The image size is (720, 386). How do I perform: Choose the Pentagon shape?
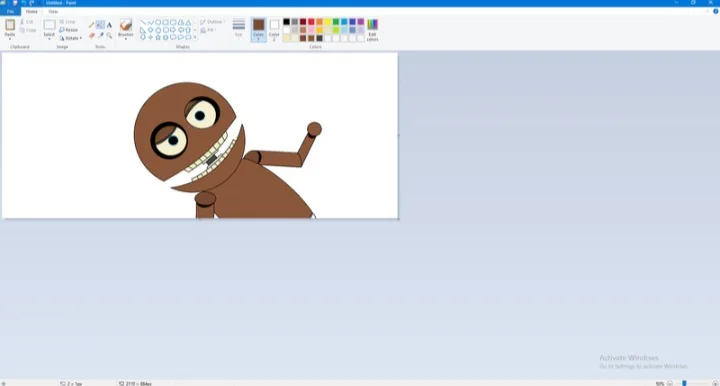(x=158, y=30)
